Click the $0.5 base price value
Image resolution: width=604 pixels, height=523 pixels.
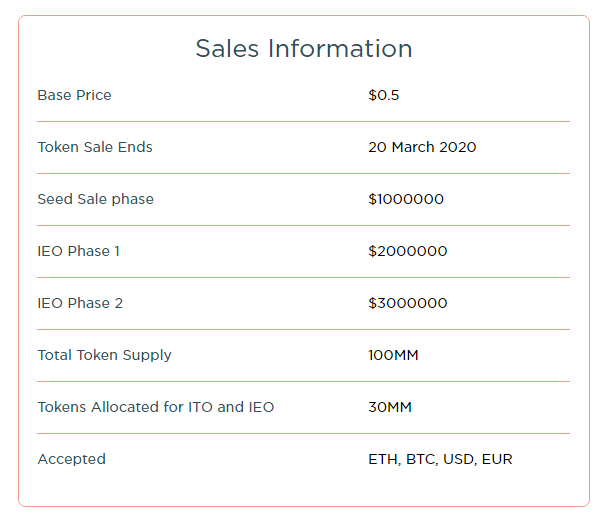(384, 95)
